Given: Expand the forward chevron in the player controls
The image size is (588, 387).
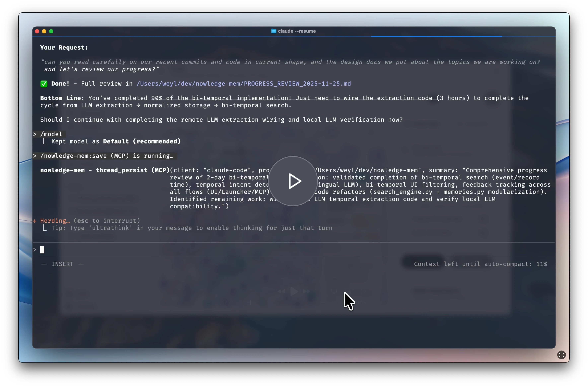Looking at the screenshot, I should coord(363,291).
